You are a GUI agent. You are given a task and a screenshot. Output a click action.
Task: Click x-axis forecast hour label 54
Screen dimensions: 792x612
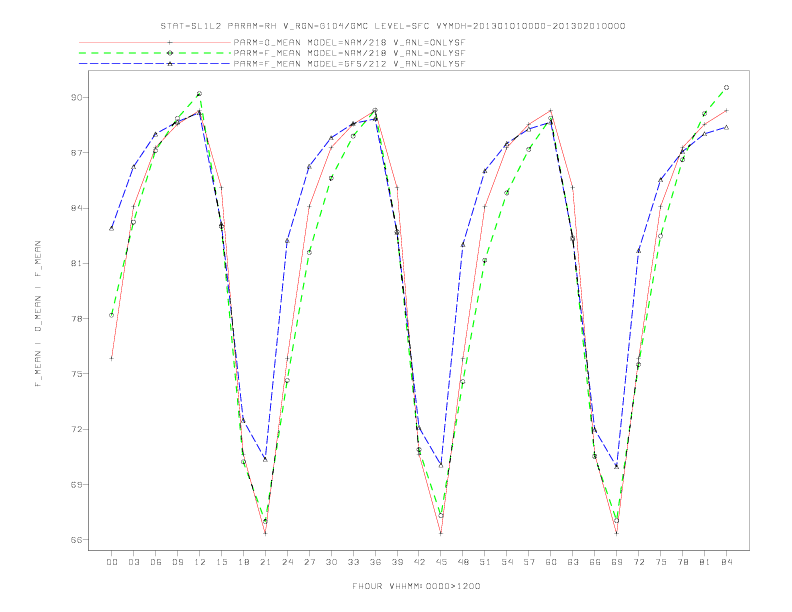pyautogui.click(x=507, y=562)
